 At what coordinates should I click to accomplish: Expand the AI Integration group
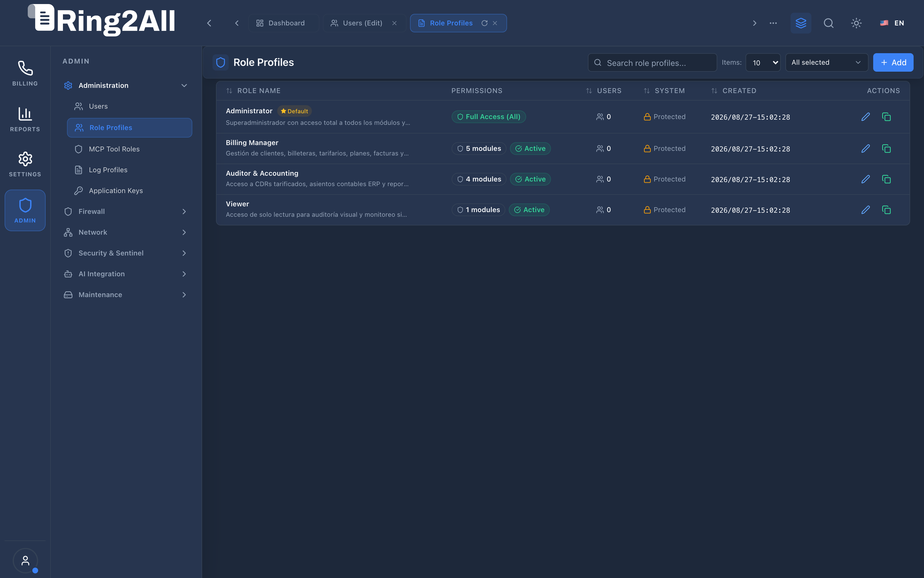coord(126,274)
